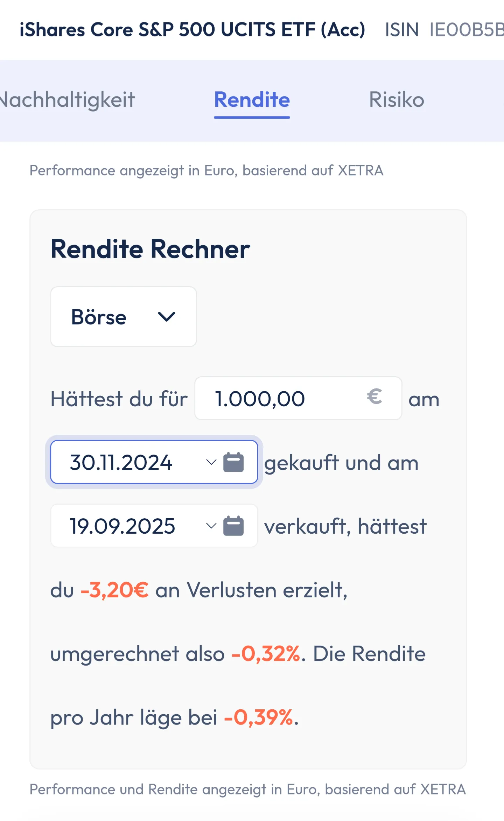The width and height of the screenshot is (504, 821).
Task: Click the ISIN number in header
Action: [465, 30]
